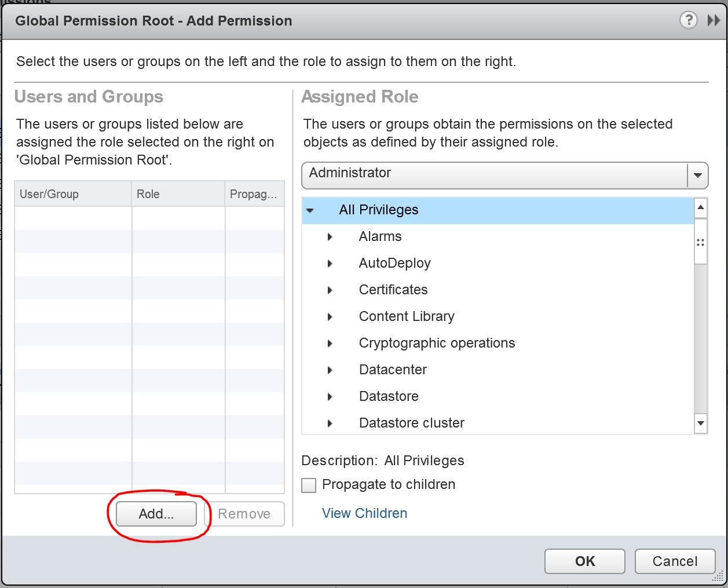
Task: Sort by User/Group column header
Action: [x=73, y=194]
